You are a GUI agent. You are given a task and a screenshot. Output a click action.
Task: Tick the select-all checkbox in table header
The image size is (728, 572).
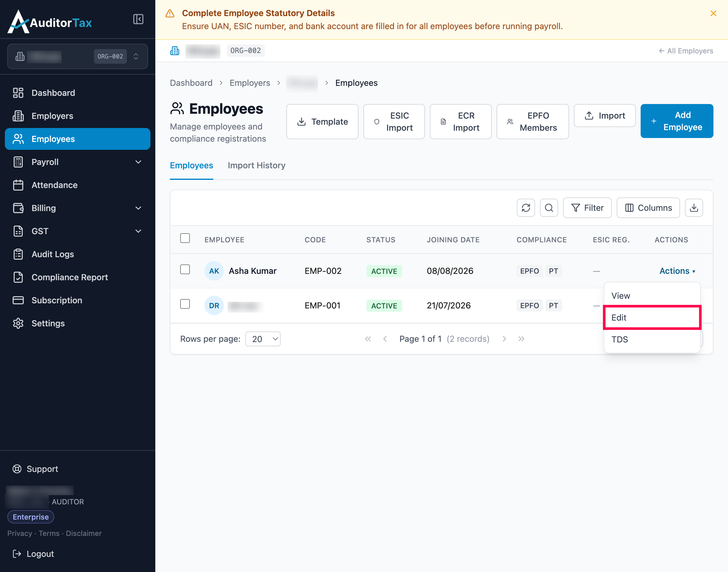pyautogui.click(x=185, y=238)
